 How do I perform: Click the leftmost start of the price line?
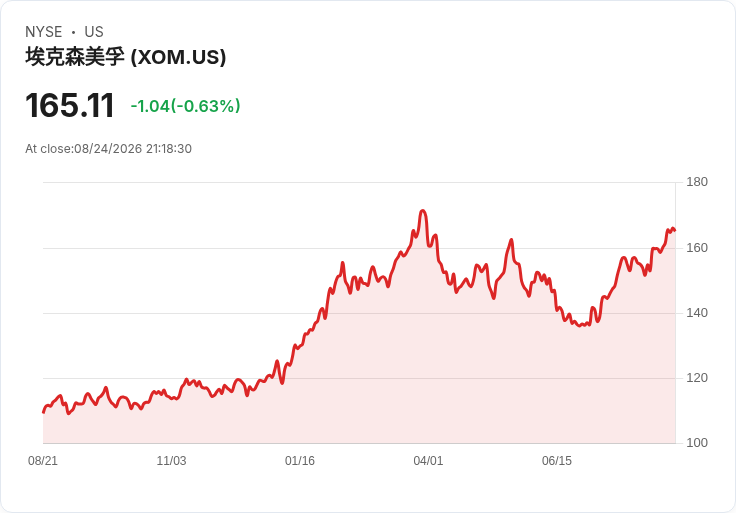(x=44, y=412)
